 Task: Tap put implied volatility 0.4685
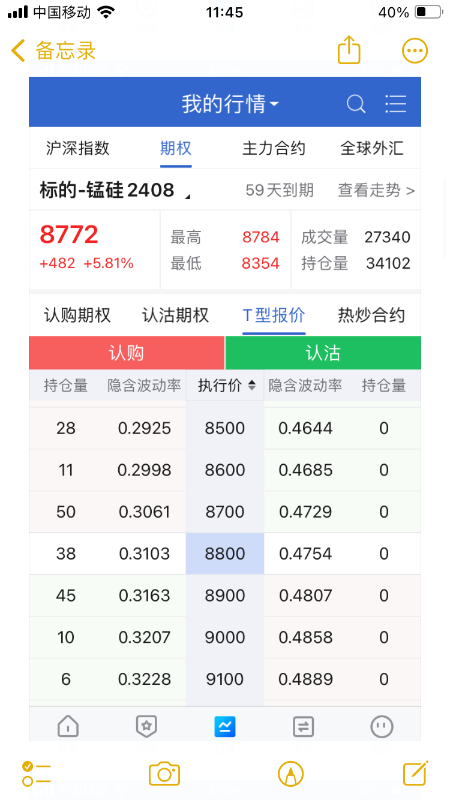click(x=306, y=470)
